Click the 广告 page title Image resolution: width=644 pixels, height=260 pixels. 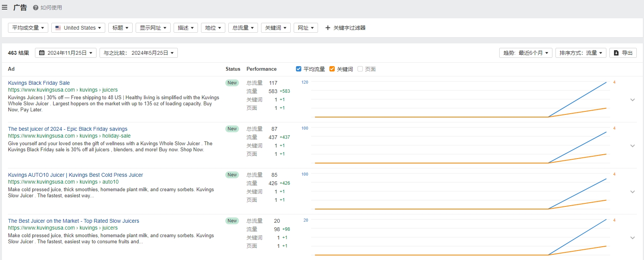point(20,7)
